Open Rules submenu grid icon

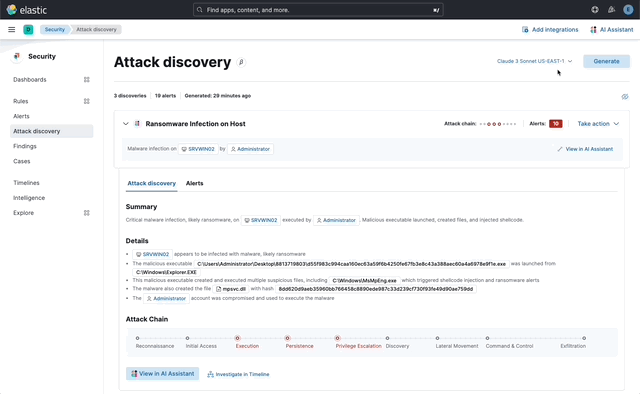87,101
